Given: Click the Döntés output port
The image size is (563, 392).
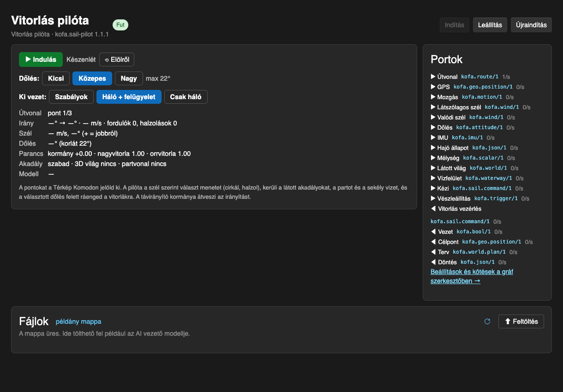Looking at the screenshot, I should [468, 262].
